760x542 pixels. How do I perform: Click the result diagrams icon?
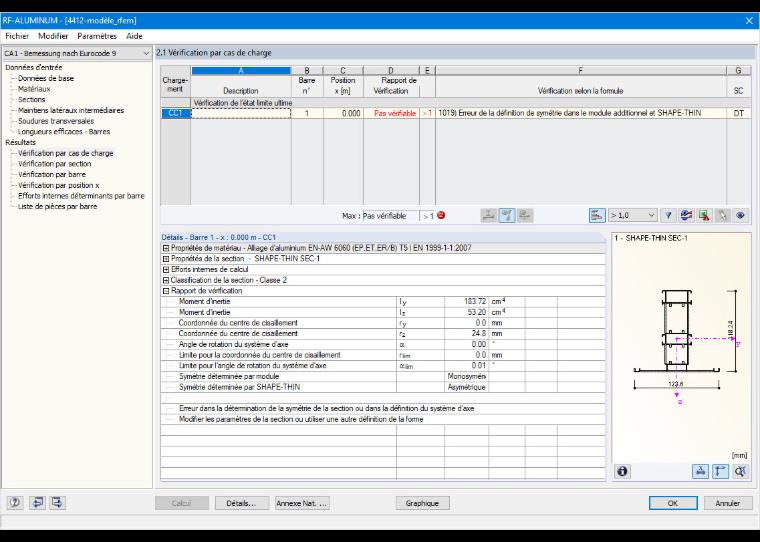(686, 215)
